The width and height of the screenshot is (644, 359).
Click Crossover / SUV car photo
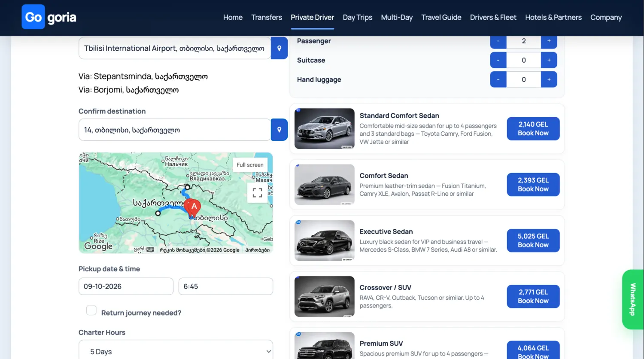tap(325, 296)
